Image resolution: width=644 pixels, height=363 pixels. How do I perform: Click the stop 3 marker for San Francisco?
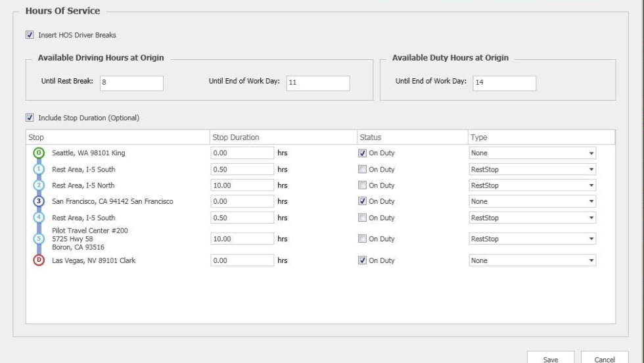point(38,201)
